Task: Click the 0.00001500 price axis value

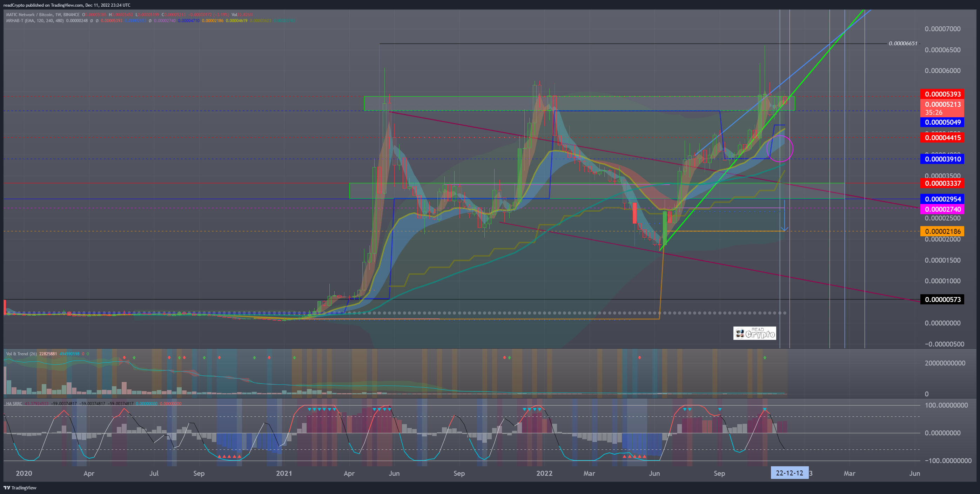Action: (x=942, y=260)
